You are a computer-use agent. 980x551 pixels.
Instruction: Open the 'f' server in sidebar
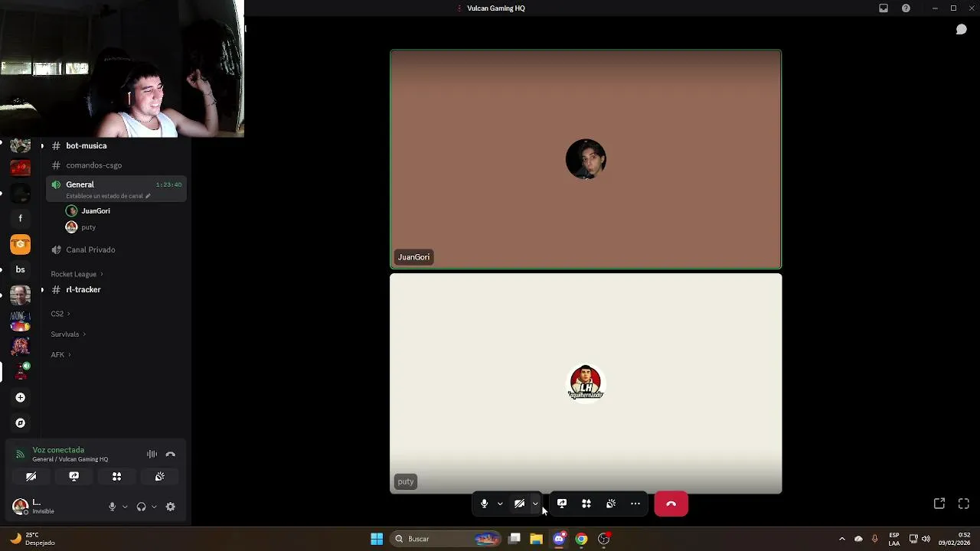pyautogui.click(x=21, y=218)
